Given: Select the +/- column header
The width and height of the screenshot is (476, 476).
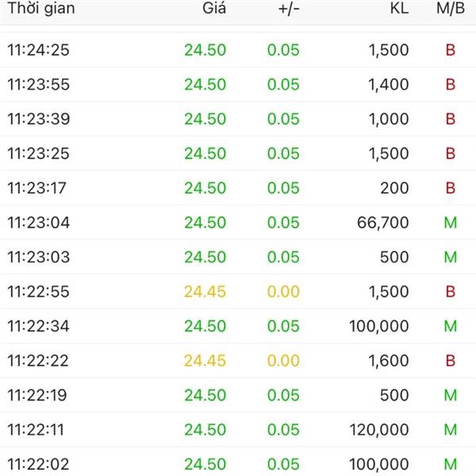Looking at the screenshot, I should (289, 9).
